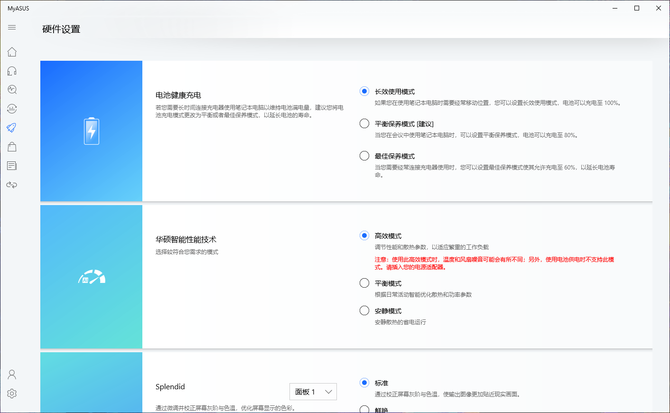Click the 电池健康充电 heading

point(178,95)
